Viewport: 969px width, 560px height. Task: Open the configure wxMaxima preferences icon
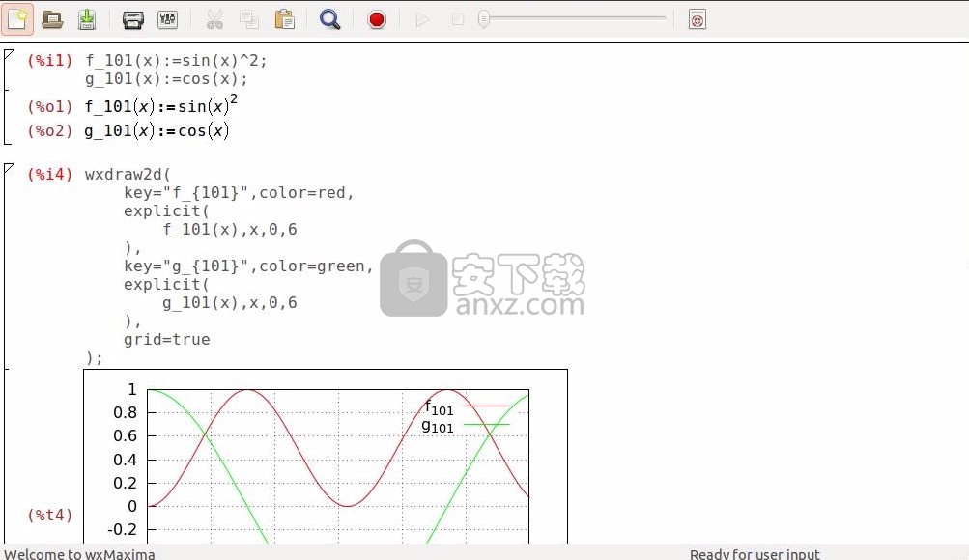point(167,19)
